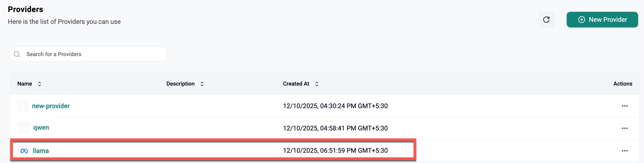This screenshot has width=644, height=163.
Task: Open the llama provider link
Action: 41,151
